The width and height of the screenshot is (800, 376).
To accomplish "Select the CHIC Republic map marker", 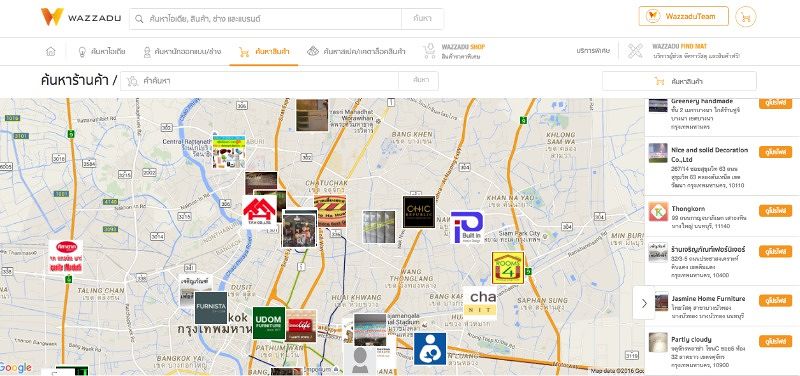I will tap(419, 212).
